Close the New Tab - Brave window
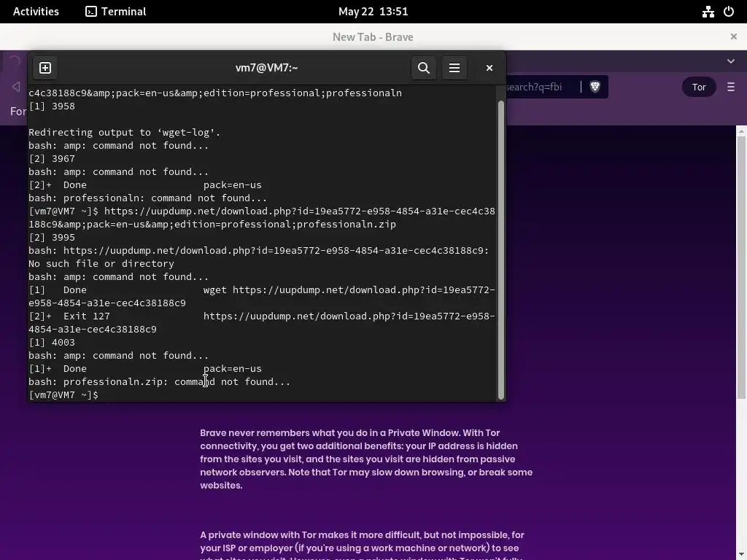The height and width of the screenshot is (560, 747). coord(734,36)
